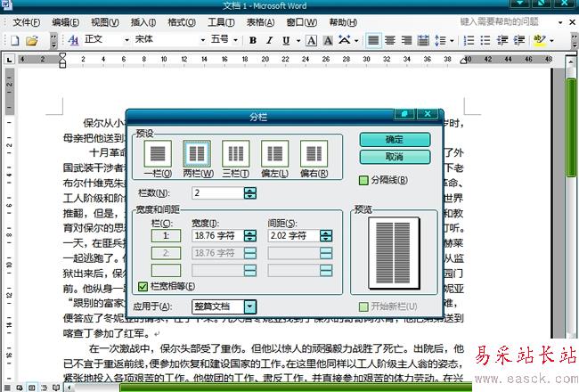Adjust column 1 spacing spinner
579x392 pixels.
[x=326, y=236]
